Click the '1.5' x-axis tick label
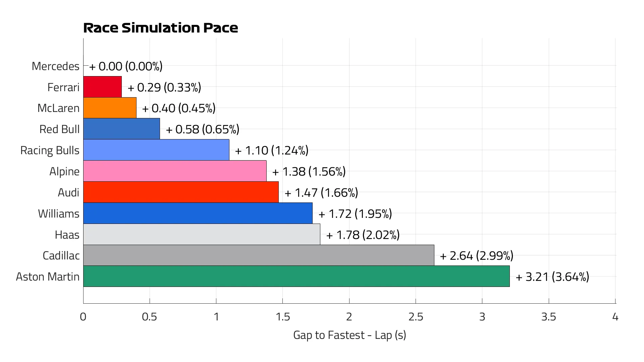Screen dimensions: 644x362 [283, 317]
